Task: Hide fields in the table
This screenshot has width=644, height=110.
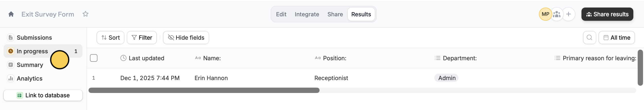Action: [x=186, y=37]
